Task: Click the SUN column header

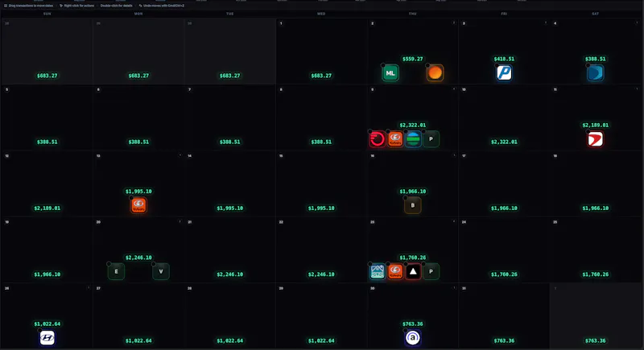Action: tap(47, 14)
